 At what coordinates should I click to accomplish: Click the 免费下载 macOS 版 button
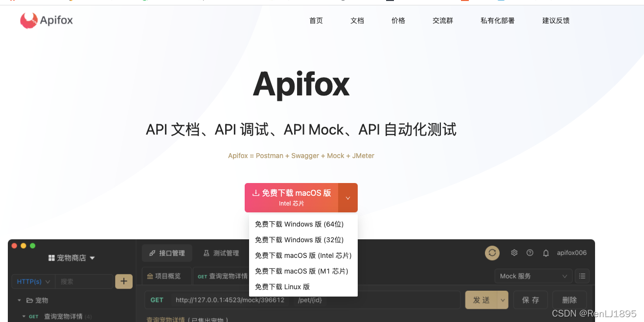pyautogui.click(x=292, y=198)
